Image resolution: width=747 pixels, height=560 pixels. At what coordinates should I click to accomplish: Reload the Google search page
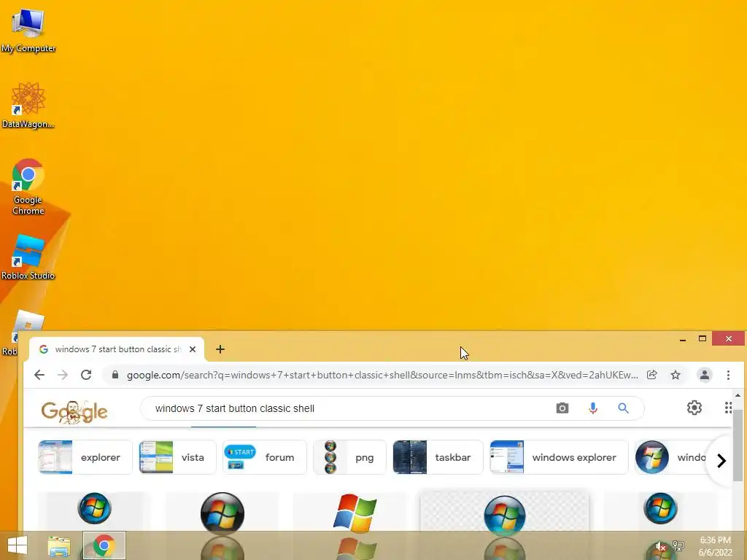[86, 375]
